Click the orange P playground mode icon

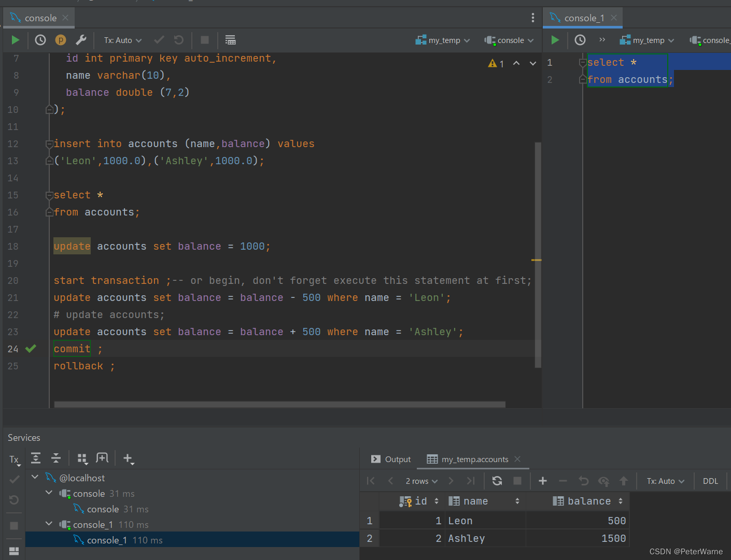(x=61, y=40)
